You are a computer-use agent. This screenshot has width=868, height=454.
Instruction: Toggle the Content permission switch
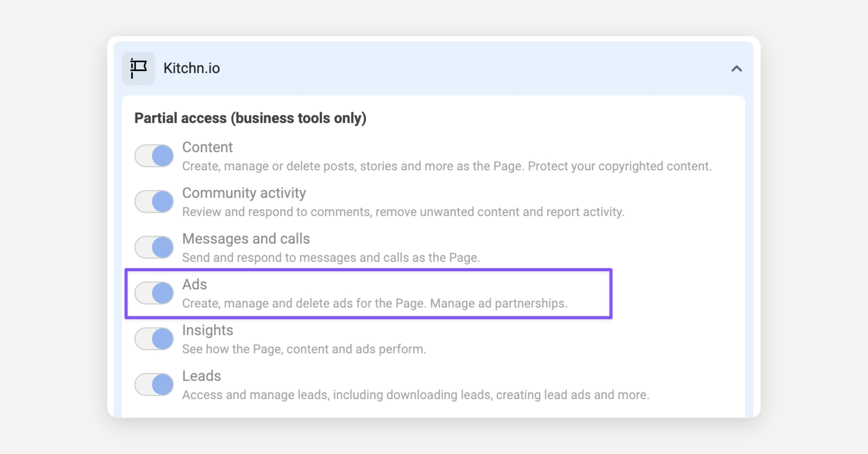(x=154, y=156)
